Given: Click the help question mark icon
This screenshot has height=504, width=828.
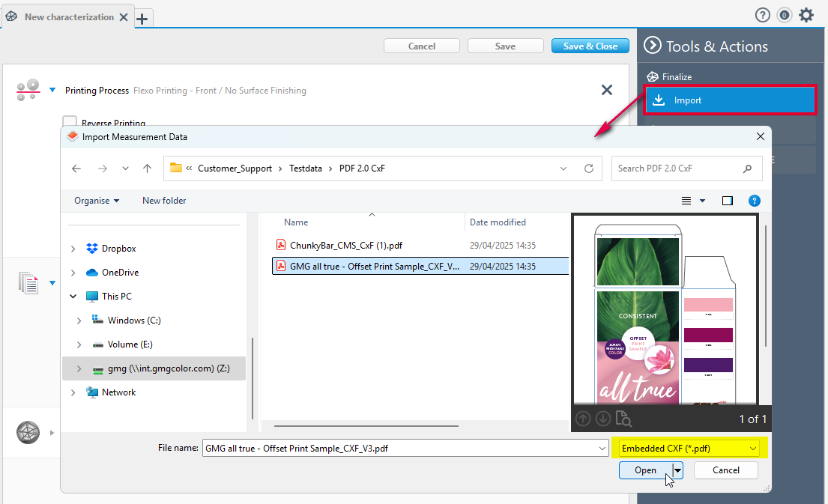Looking at the screenshot, I should tap(762, 14).
